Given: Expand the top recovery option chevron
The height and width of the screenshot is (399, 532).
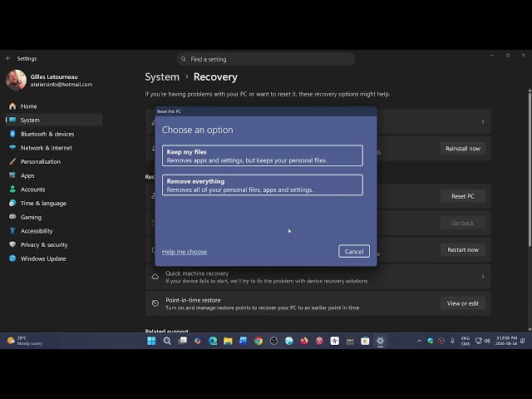Looking at the screenshot, I should point(482,121).
